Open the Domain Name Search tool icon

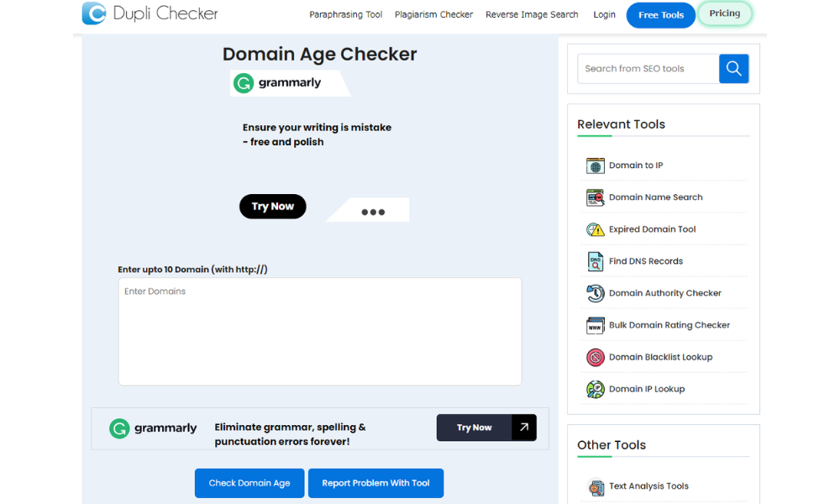[x=596, y=197]
